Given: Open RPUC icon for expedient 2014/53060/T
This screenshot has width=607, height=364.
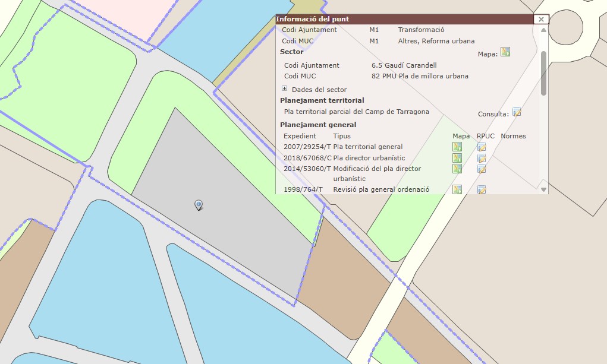Looking at the screenshot, I should click(x=482, y=169).
